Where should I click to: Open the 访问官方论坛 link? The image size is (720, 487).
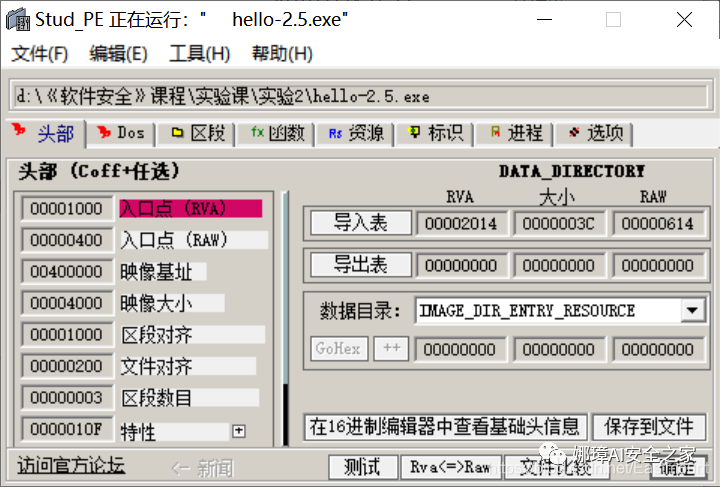71,465
